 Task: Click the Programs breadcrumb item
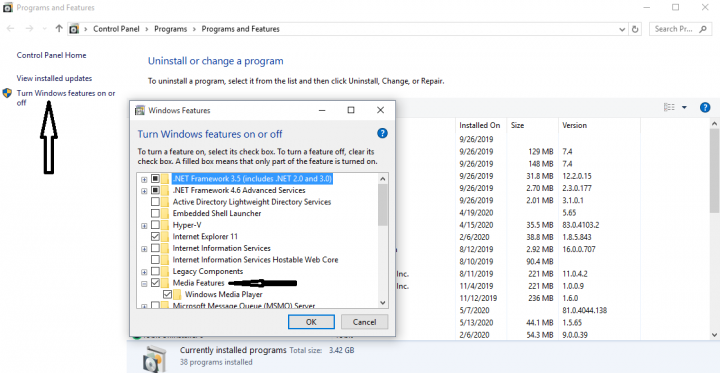pyautogui.click(x=170, y=29)
